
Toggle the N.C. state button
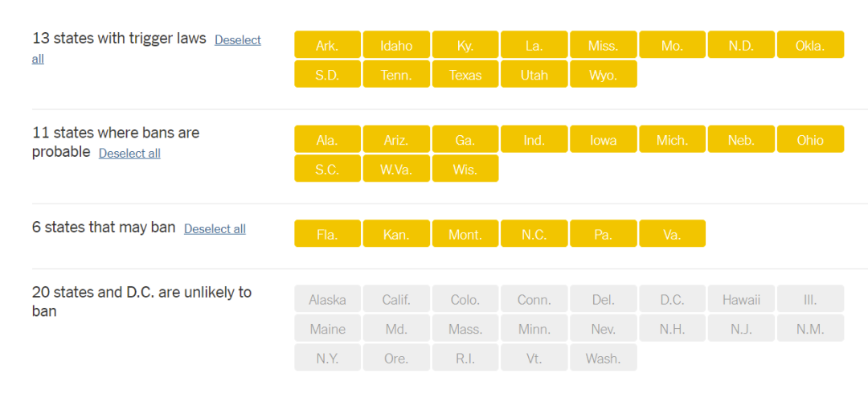click(534, 233)
